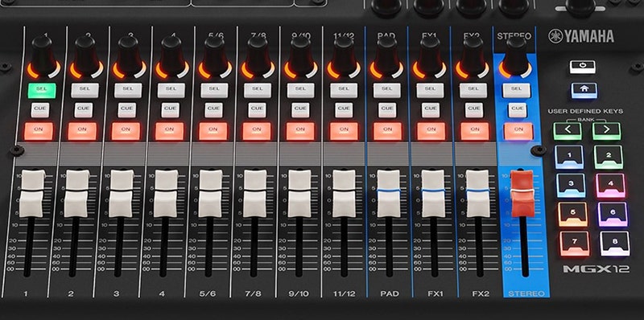Image resolution: width=644 pixels, height=320 pixels.
Task: Toggle CUE on STEREO channel
Action: tap(517, 110)
